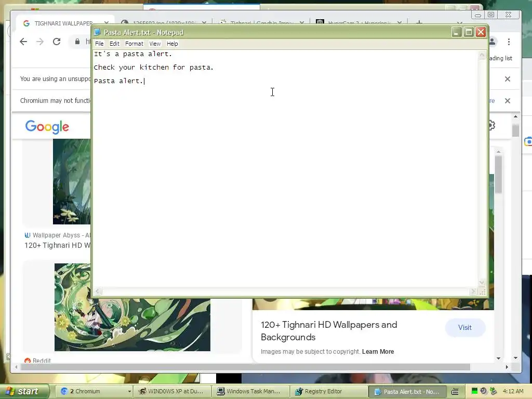Open the Learn More copyright link
532x399 pixels.
click(378, 352)
